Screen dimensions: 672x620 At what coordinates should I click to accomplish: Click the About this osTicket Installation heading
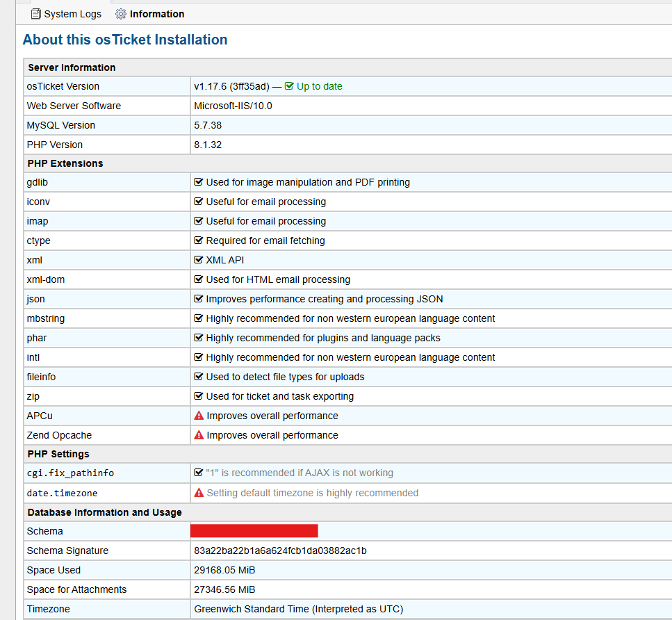(125, 40)
